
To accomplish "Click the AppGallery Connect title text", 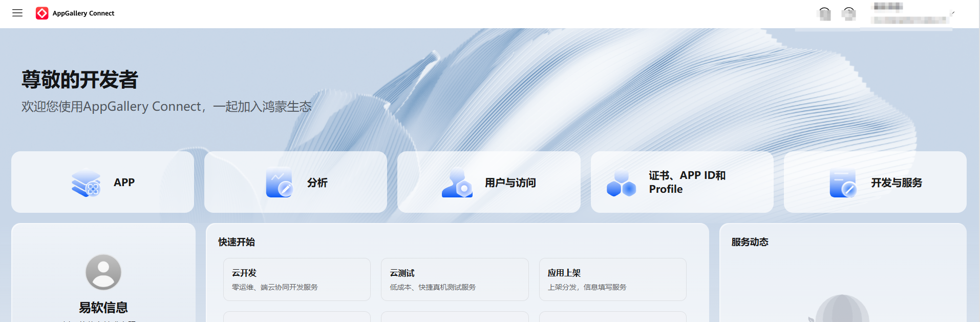I will point(83,13).
